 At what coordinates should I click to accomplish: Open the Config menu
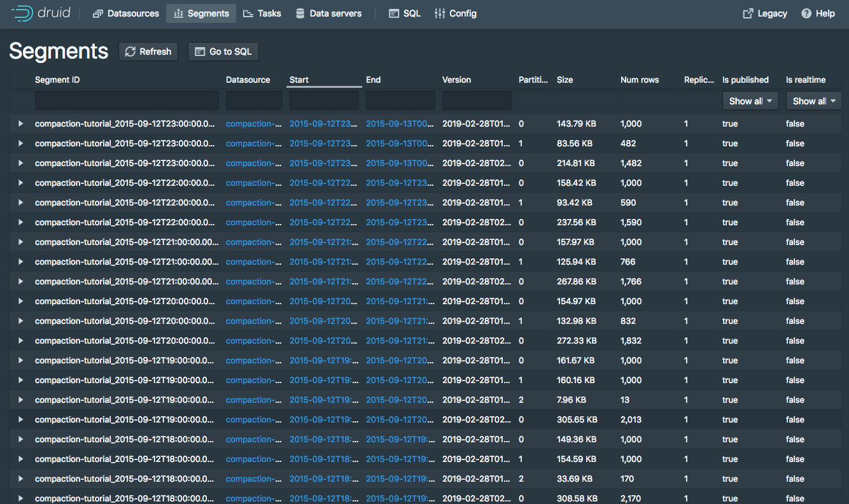pyautogui.click(x=455, y=13)
